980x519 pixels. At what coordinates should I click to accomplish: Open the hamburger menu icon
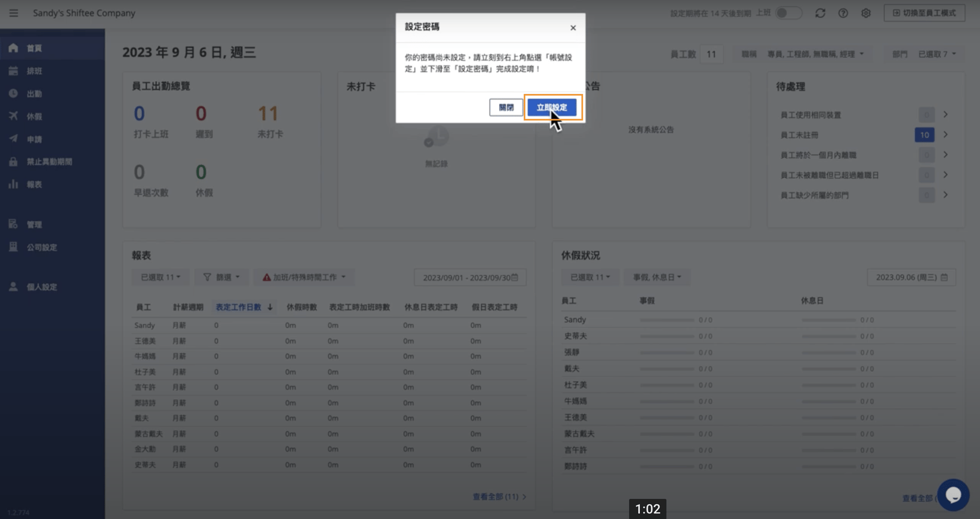[x=14, y=13]
